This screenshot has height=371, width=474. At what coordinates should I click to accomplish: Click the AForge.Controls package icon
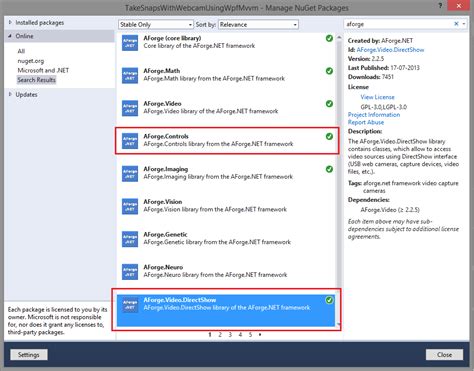tap(130, 141)
